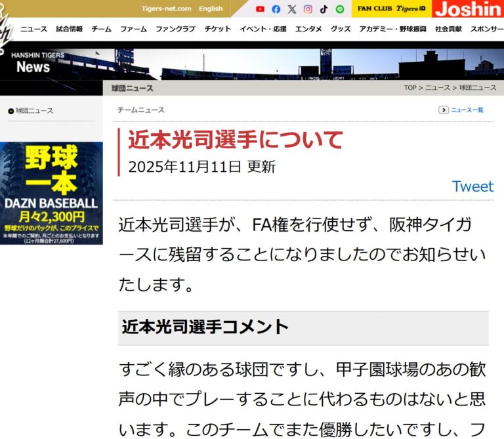The width and height of the screenshot is (504, 439).
Task: Share the article via Tweet link
Action: (472, 186)
